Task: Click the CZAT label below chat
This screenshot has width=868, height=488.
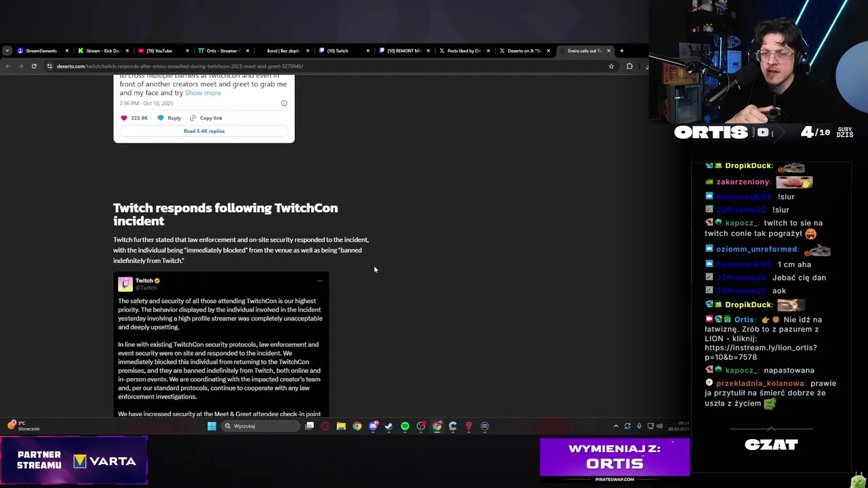Action: 771,445
